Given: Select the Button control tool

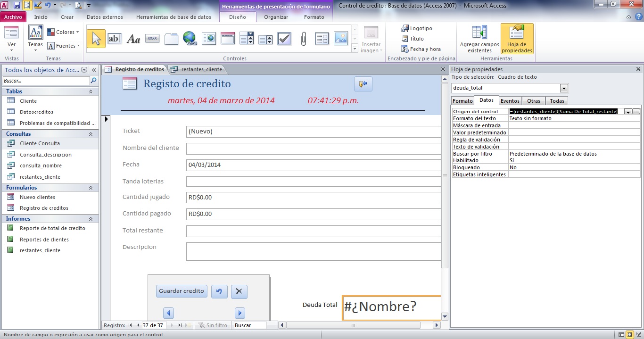Looking at the screenshot, I should 152,39.
